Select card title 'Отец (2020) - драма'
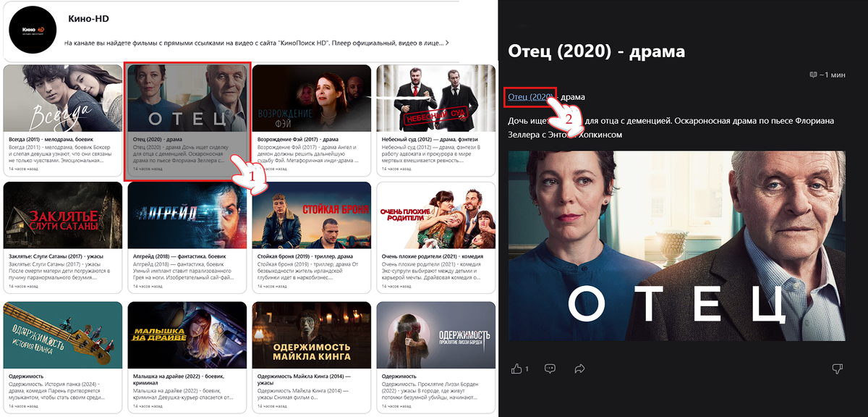This screenshot has height=417, width=868. 159,139
